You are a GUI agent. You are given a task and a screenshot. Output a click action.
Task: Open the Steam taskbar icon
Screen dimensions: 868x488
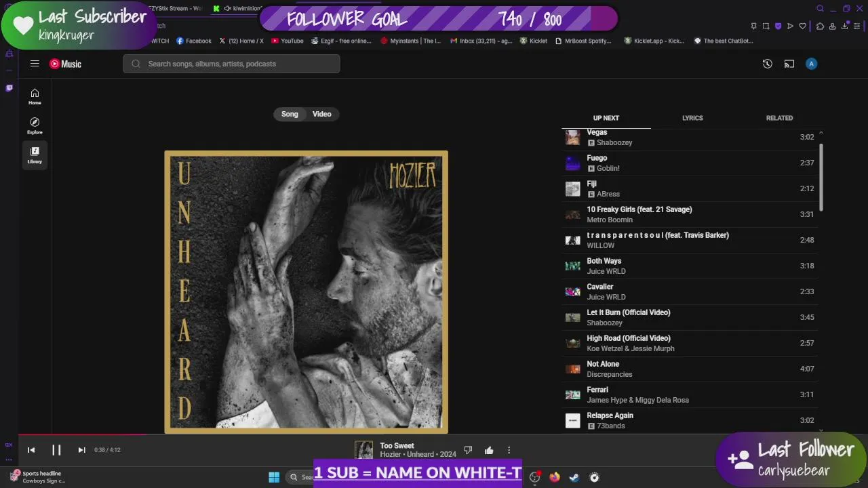pyautogui.click(x=574, y=477)
